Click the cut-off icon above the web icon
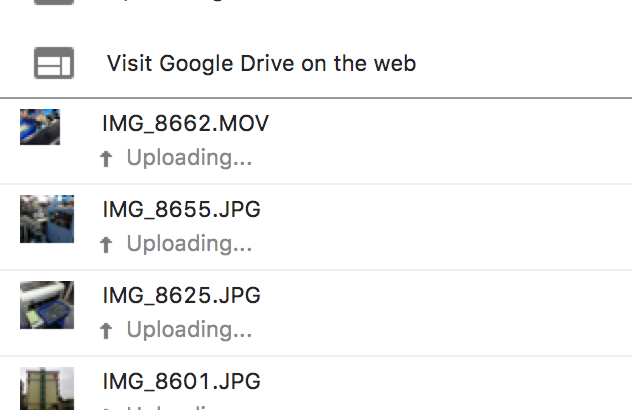 (x=54, y=3)
